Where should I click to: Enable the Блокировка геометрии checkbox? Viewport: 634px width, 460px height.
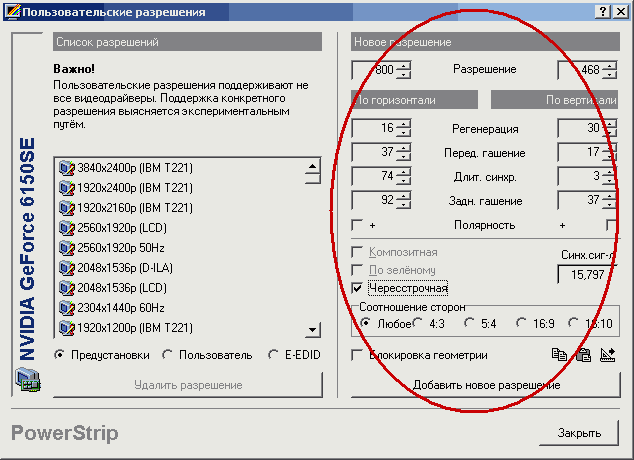(x=358, y=354)
